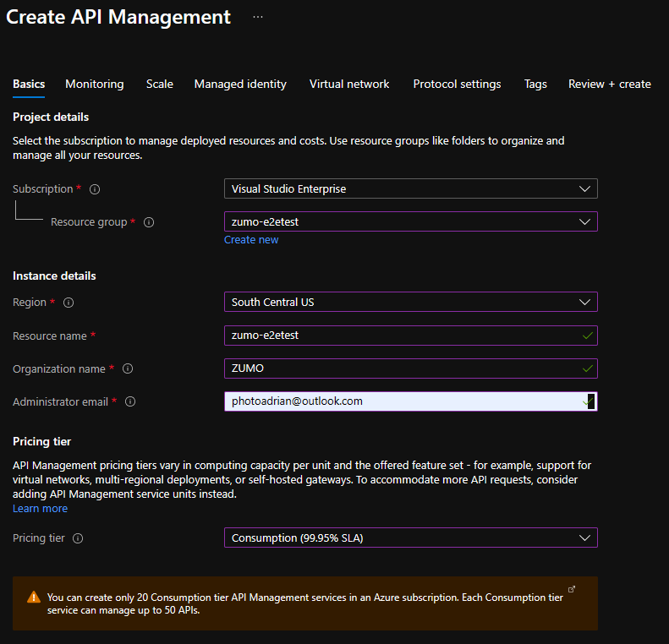Click the warning triangle icon in banner
The height and width of the screenshot is (644, 669).
point(34,598)
